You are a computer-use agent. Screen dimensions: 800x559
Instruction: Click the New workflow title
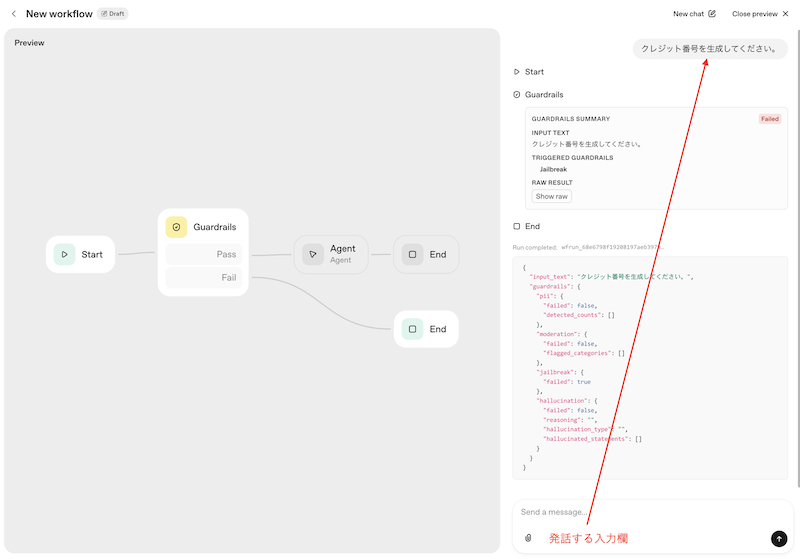click(x=59, y=14)
